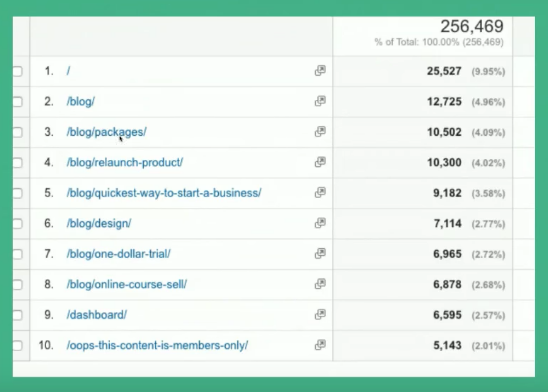
Task: Check the box for row 1
Action: pos(17,71)
